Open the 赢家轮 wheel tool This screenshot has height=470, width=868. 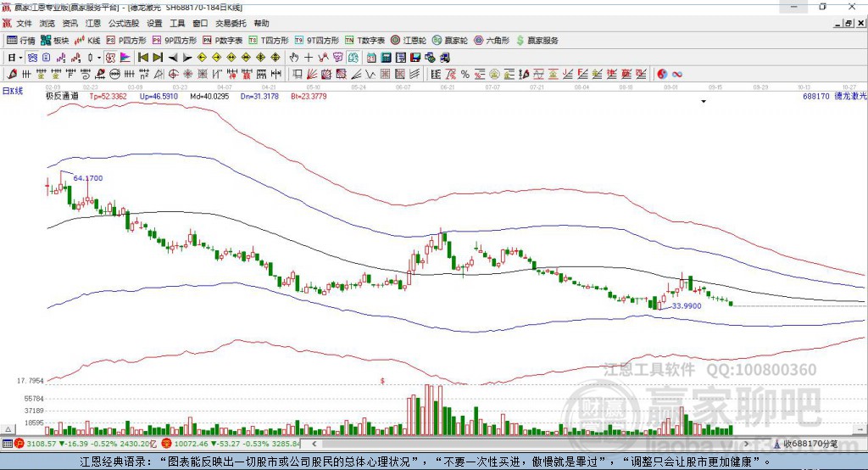pos(450,41)
